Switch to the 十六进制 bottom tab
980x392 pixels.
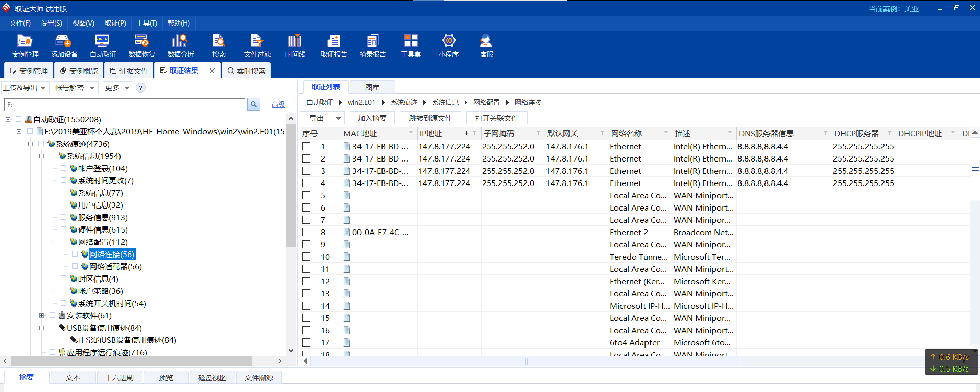point(119,378)
